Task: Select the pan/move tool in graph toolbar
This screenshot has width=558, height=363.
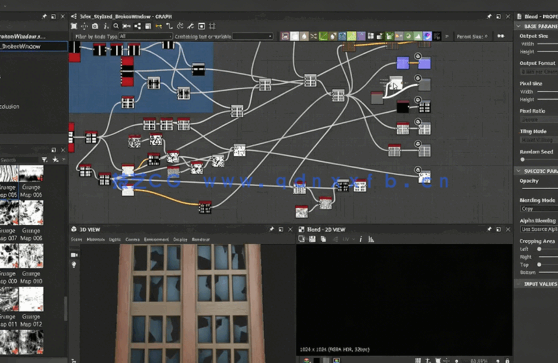Action: click(x=84, y=26)
